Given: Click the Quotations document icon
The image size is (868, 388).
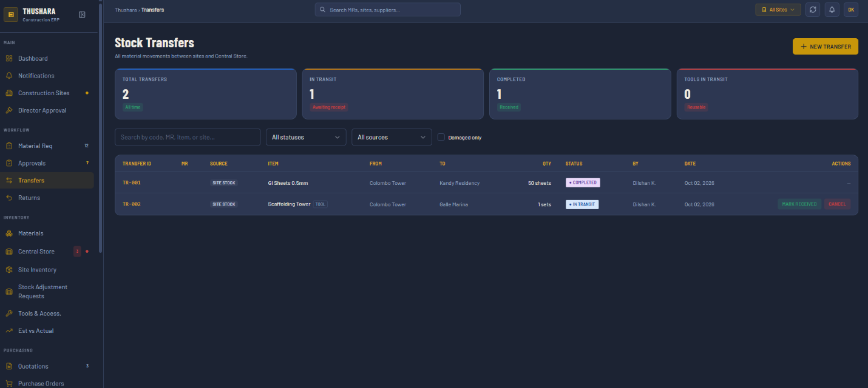Looking at the screenshot, I should pyautogui.click(x=9, y=366).
